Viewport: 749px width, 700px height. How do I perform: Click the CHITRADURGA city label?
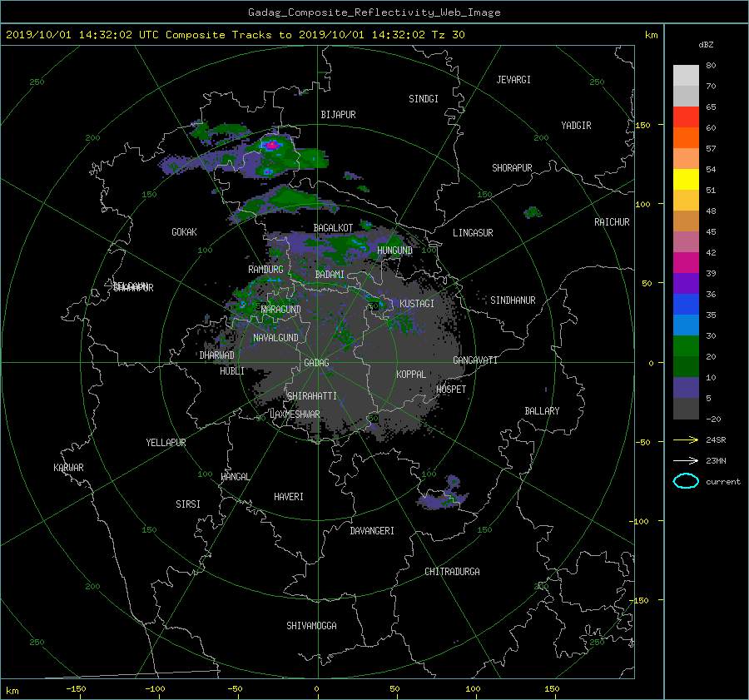[453, 572]
